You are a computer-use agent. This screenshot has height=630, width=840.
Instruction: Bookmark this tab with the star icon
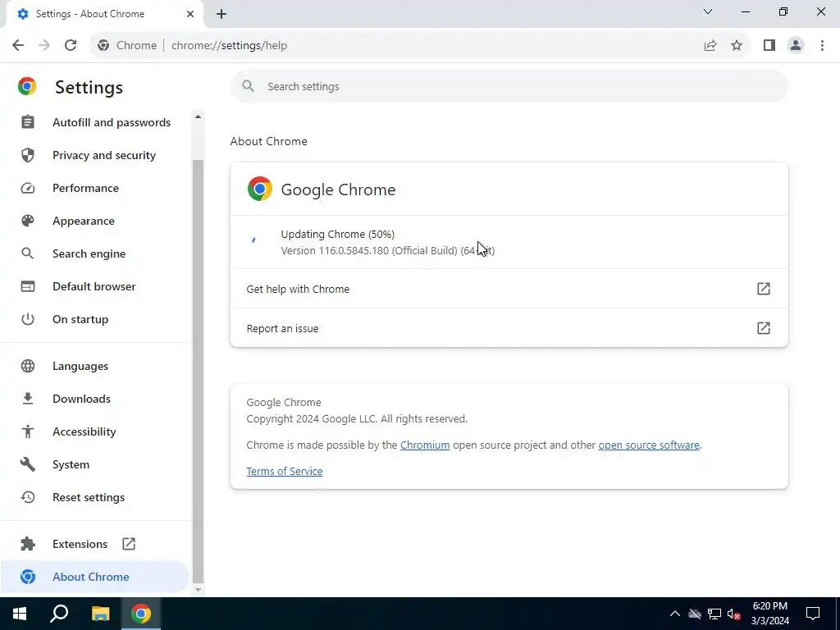pyautogui.click(x=737, y=46)
